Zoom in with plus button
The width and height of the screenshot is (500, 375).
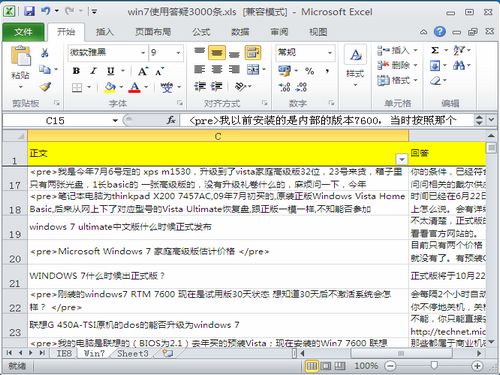coord(477,366)
